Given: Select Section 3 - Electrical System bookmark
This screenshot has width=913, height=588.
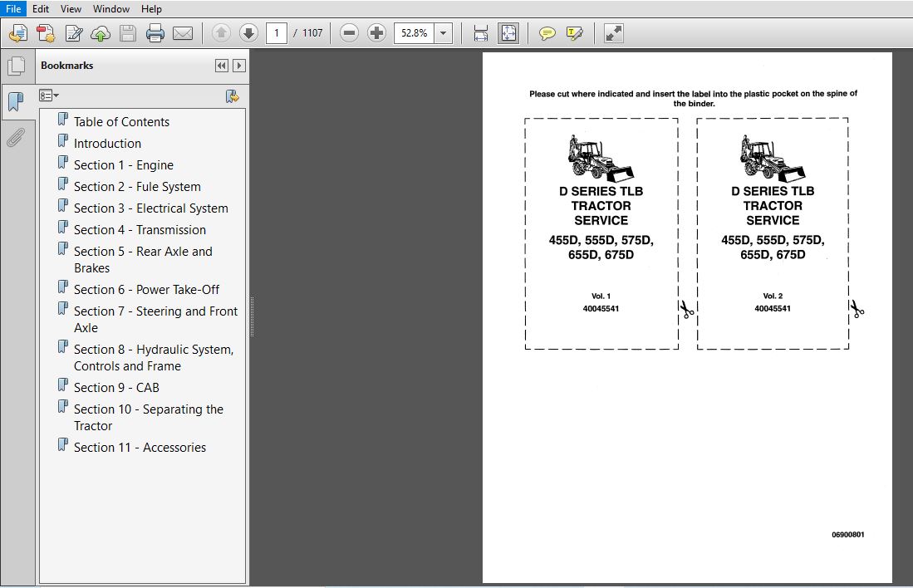Looking at the screenshot, I should 151,208.
